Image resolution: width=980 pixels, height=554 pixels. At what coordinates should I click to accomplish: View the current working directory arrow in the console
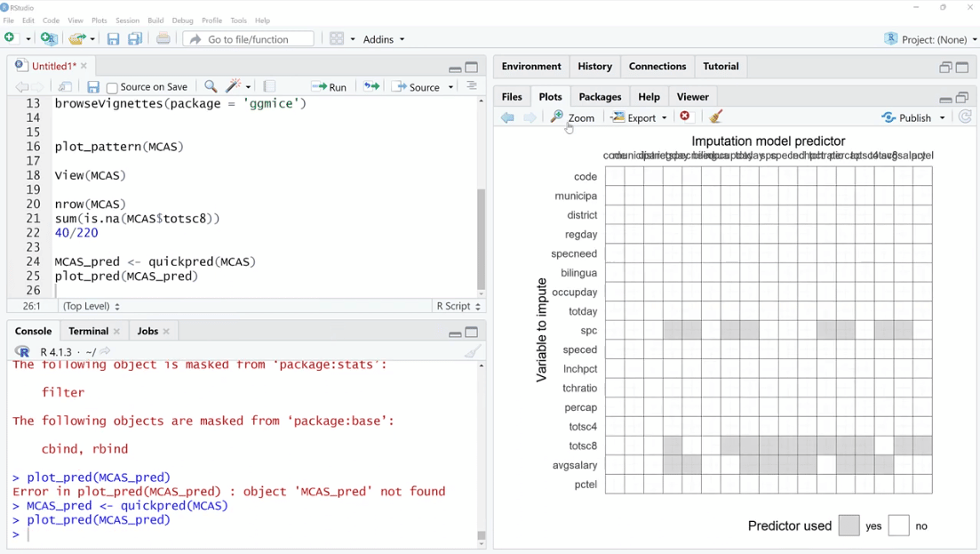point(105,351)
